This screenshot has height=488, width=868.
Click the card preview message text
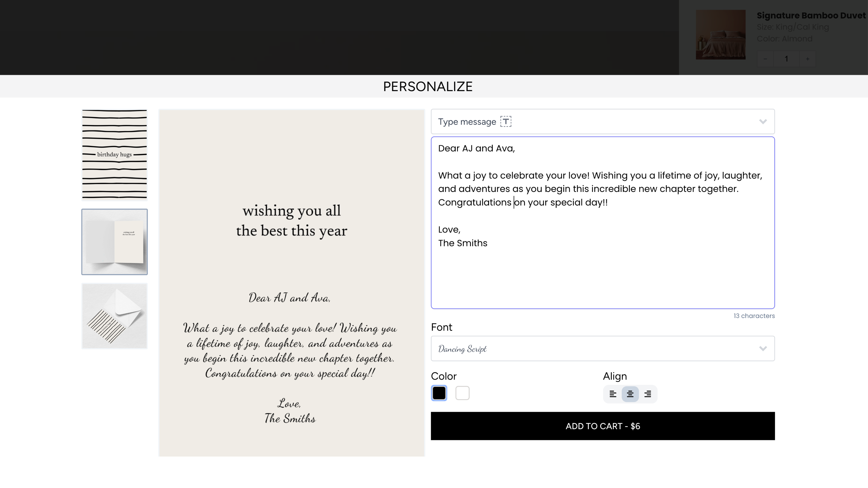(290, 350)
